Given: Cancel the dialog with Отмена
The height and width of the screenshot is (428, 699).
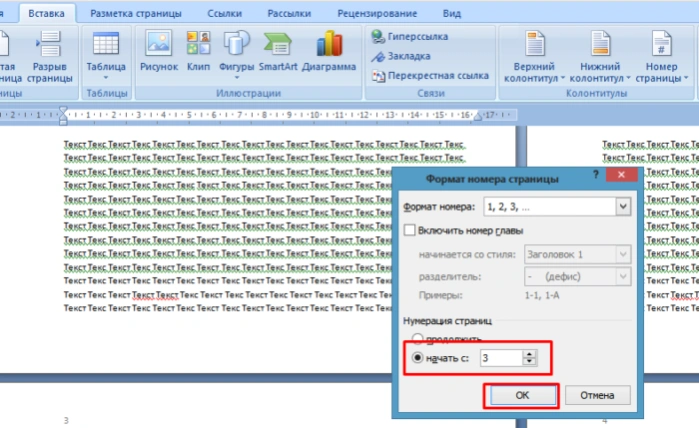Looking at the screenshot, I should [597, 395].
